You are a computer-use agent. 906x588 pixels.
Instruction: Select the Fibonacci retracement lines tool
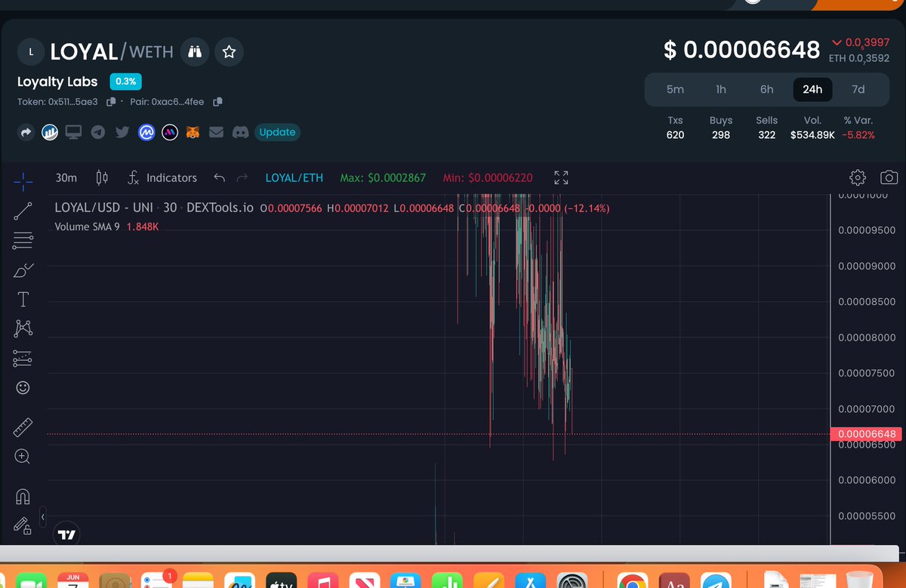tap(23, 241)
